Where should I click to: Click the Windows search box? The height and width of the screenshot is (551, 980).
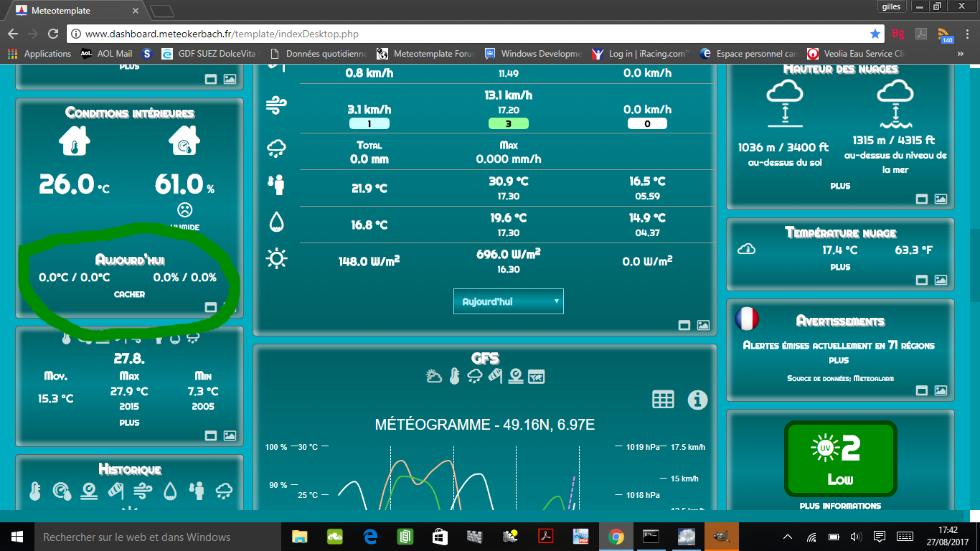(x=156, y=537)
